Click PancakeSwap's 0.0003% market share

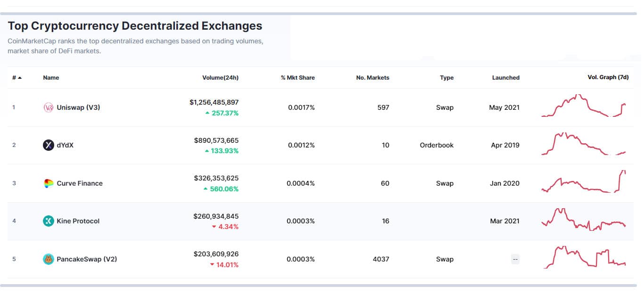(x=301, y=259)
